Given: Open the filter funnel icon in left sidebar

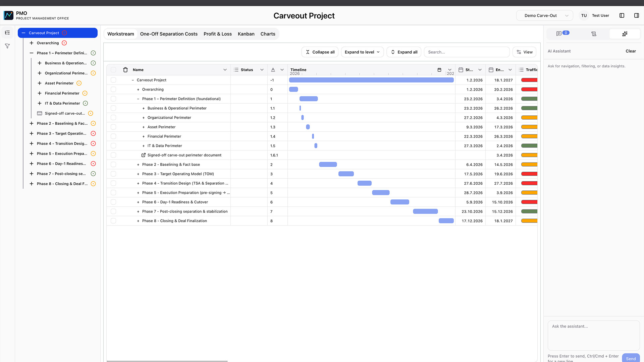Looking at the screenshot, I should point(7,46).
